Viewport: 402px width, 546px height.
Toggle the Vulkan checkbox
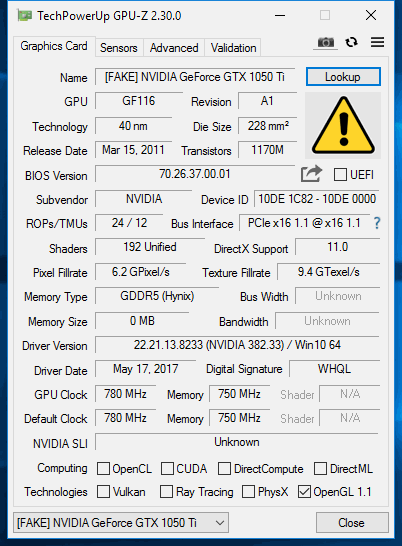click(x=103, y=492)
